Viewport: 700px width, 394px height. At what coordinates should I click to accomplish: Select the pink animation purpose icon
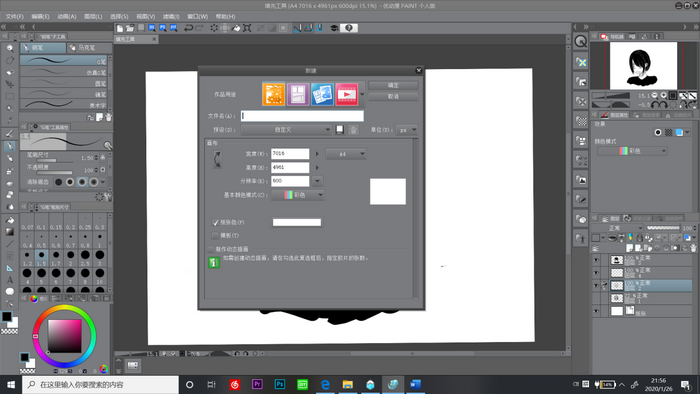point(347,94)
